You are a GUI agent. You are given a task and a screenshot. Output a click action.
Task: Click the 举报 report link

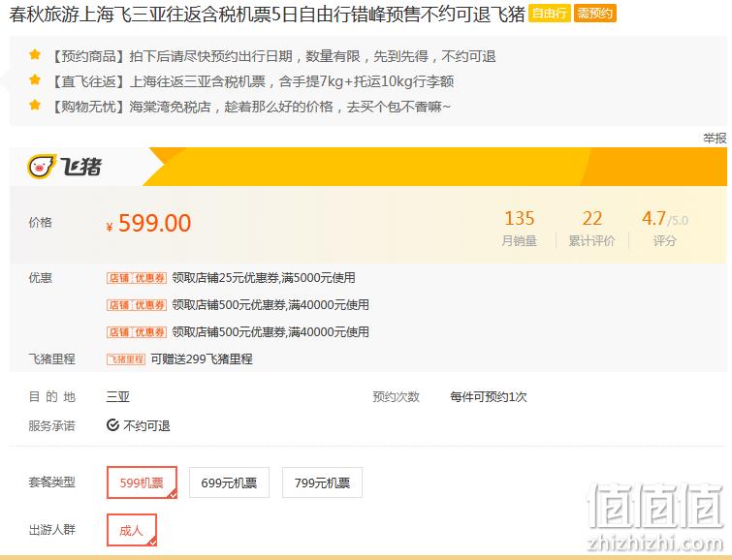pos(715,139)
